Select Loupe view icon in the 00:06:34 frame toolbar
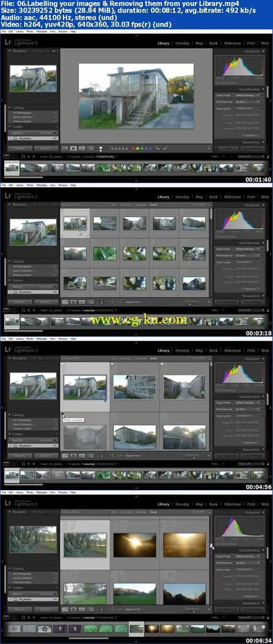This screenshot has width=273, height=644. click(74, 609)
